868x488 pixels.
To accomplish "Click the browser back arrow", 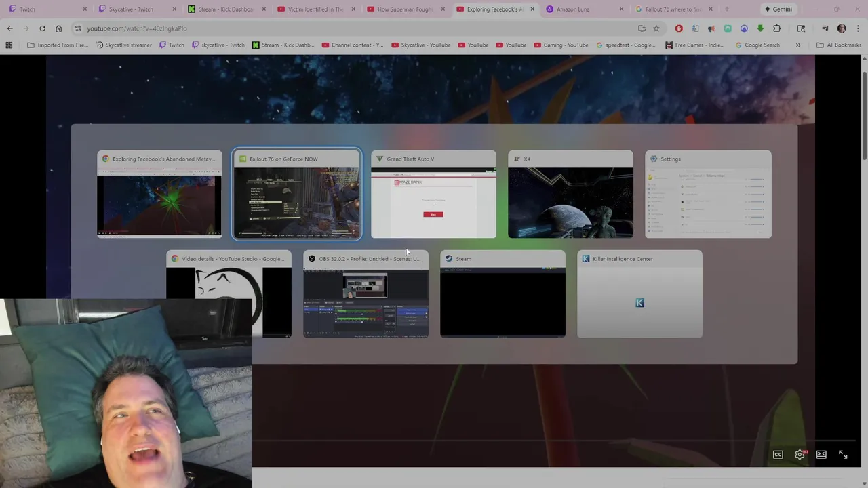I will coord(9,28).
